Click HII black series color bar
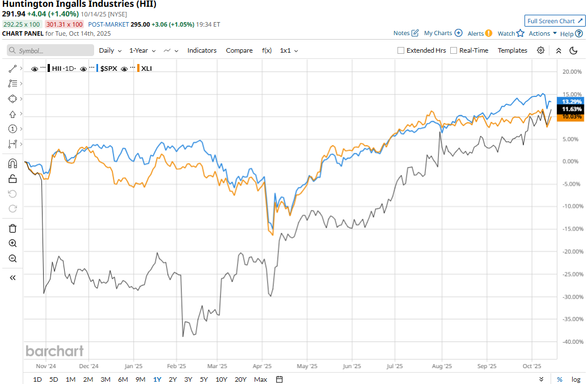Screen dimensions: 588x384 [49, 68]
